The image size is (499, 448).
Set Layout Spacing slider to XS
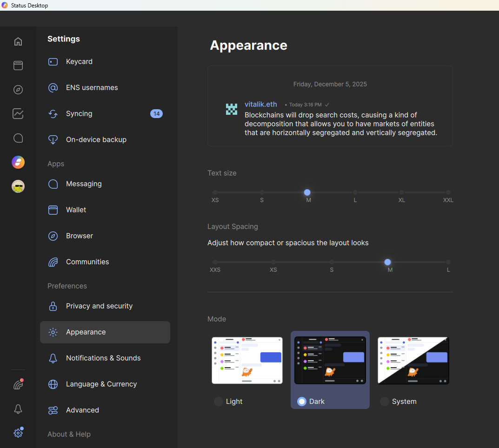[273, 262]
